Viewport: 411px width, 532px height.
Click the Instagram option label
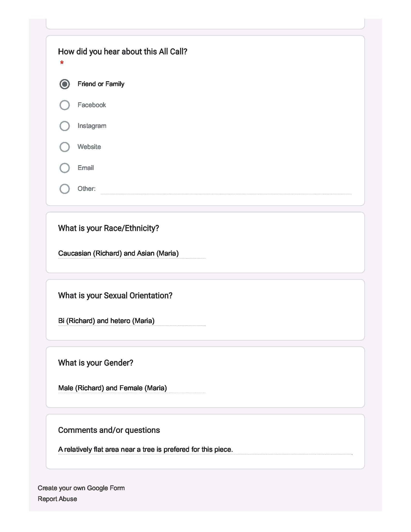point(92,126)
